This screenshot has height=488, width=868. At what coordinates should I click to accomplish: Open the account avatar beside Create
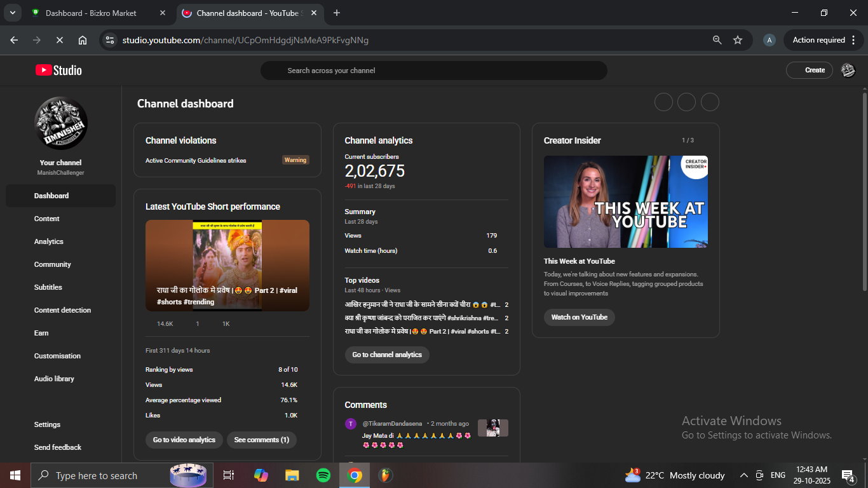coord(848,71)
